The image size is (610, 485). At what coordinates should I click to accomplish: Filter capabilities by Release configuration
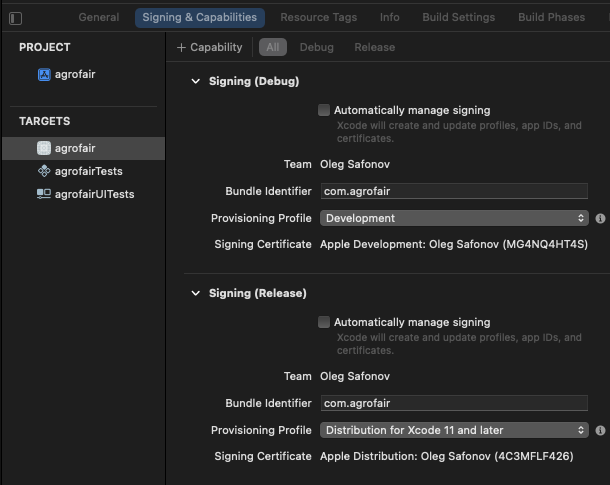pos(375,47)
